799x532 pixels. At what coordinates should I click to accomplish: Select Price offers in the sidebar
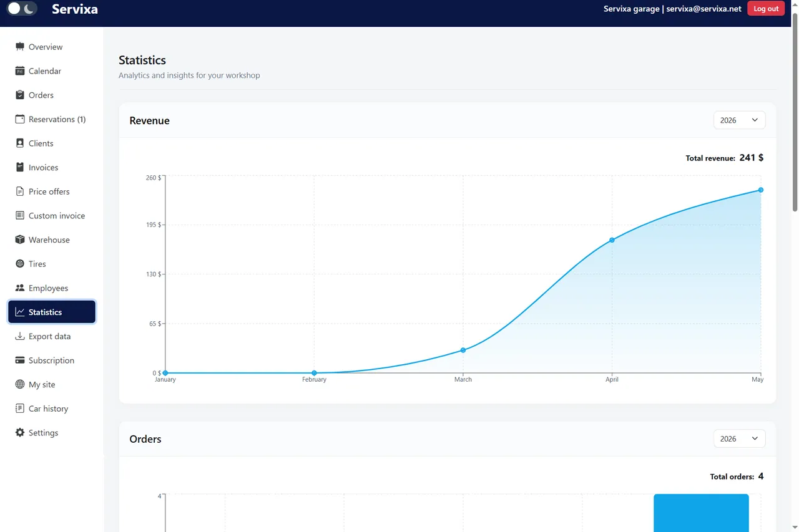(x=52, y=191)
